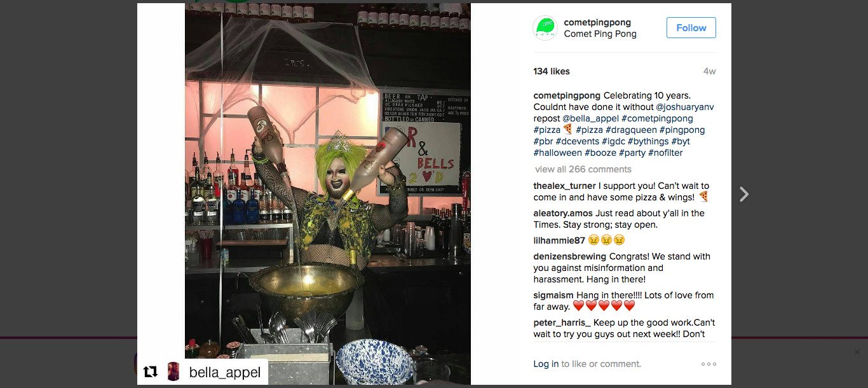Open sigmaism commenter profile
Viewport: 868px width, 388px height.
[x=553, y=295]
